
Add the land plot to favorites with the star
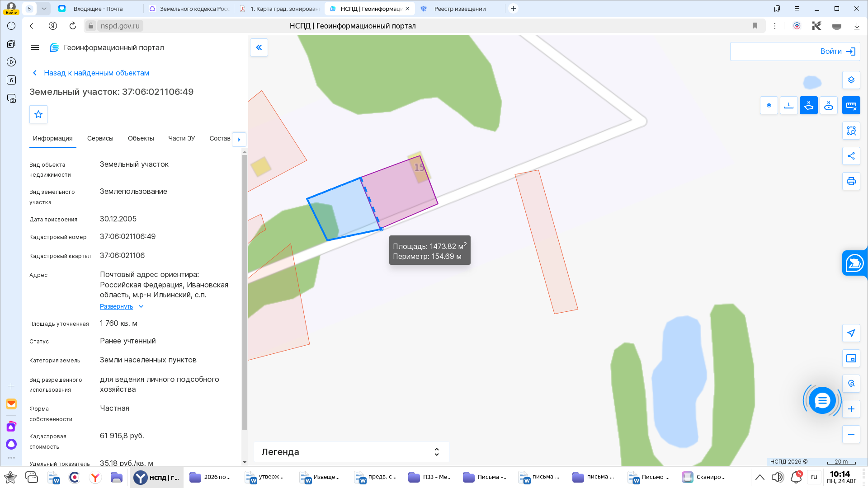pyautogui.click(x=38, y=114)
